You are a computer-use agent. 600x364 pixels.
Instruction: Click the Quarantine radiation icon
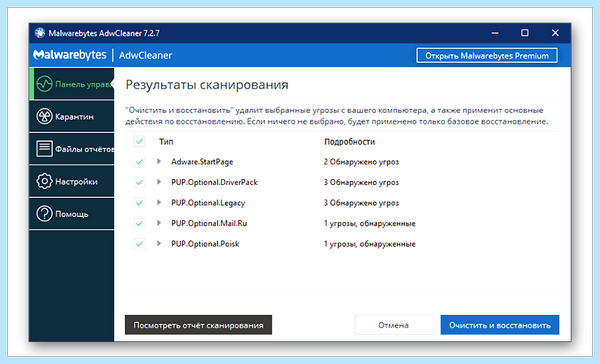pyautogui.click(x=44, y=116)
